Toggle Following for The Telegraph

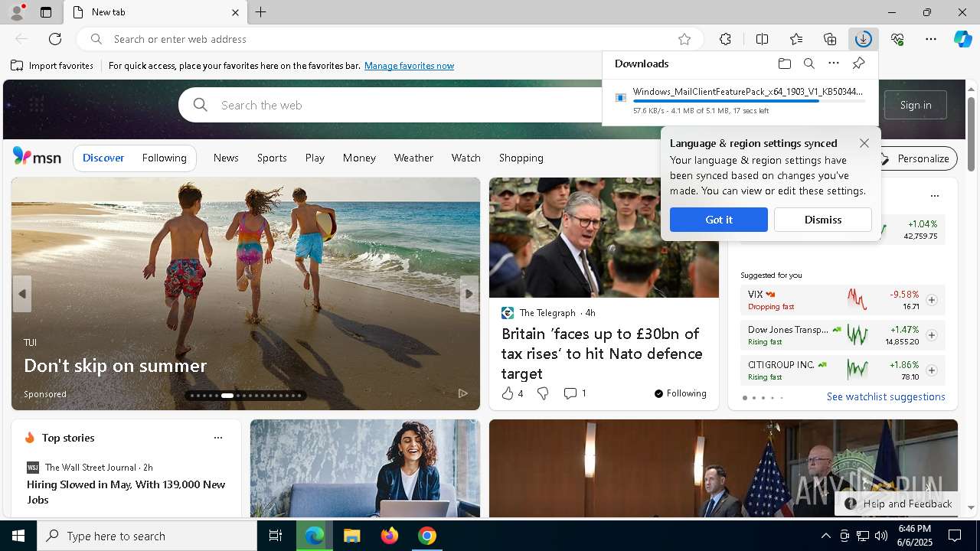point(681,393)
